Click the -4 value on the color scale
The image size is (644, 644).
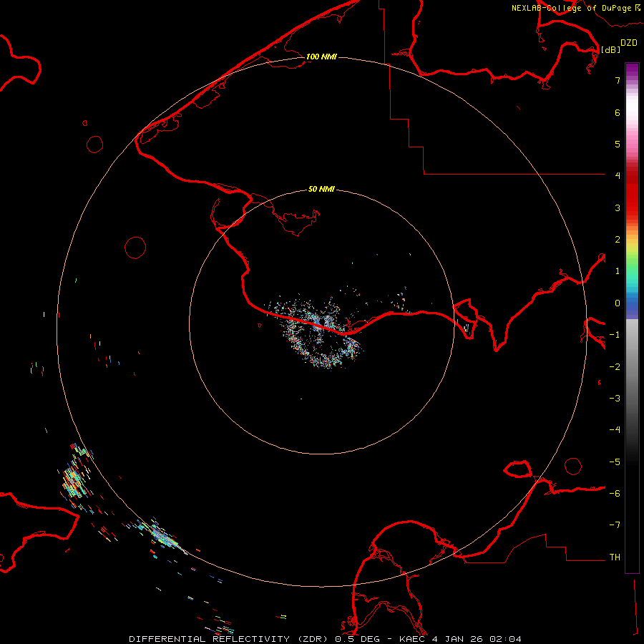pos(615,430)
